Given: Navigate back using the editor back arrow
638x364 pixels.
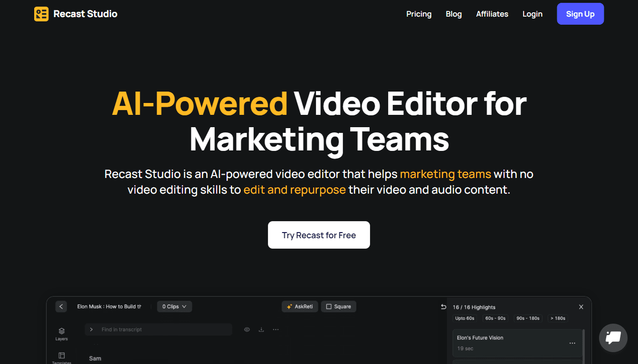Looking at the screenshot, I should pos(61,306).
